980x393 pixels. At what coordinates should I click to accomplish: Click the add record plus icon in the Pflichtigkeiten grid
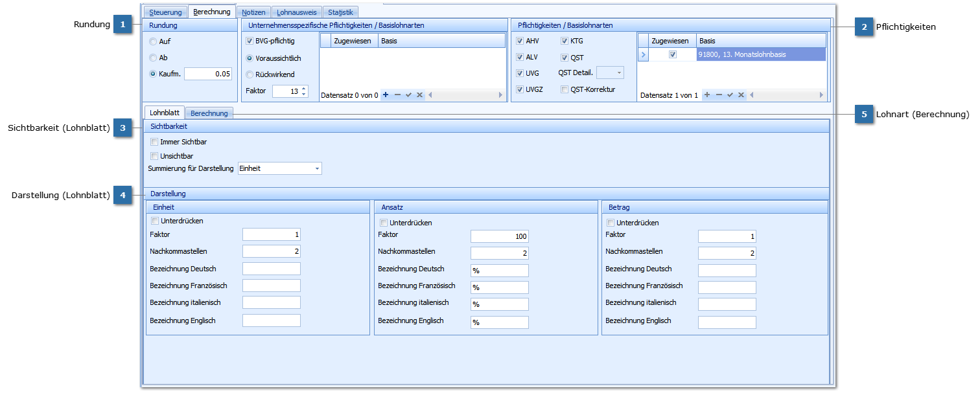[x=707, y=95]
